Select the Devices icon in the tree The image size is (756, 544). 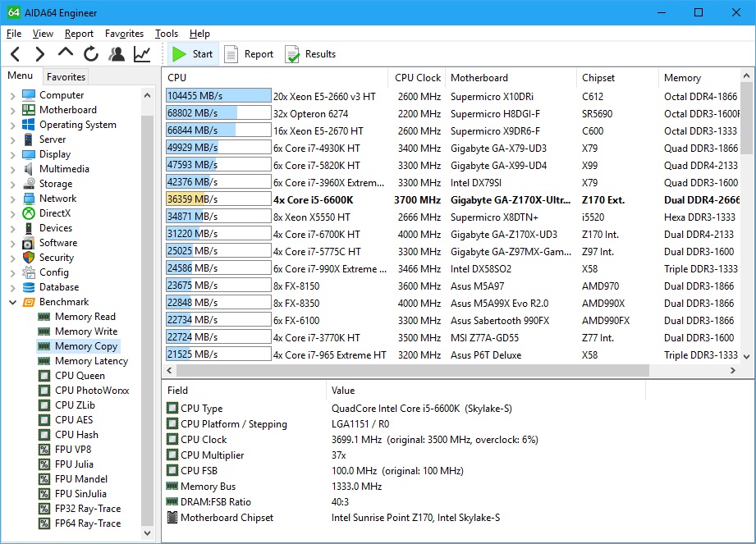(x=29, y=228)
